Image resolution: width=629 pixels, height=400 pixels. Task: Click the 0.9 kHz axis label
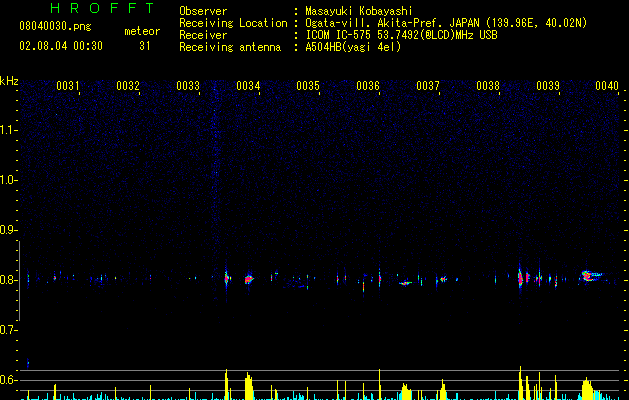point(8,230)
